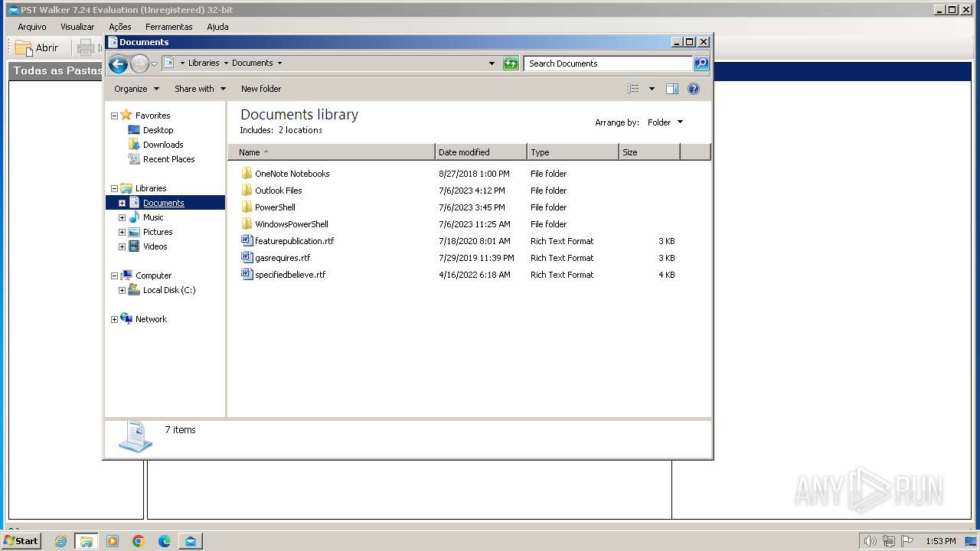980x551 pixels.
Task: Select the Network icon in navigation pane
Action: point(126,319)
